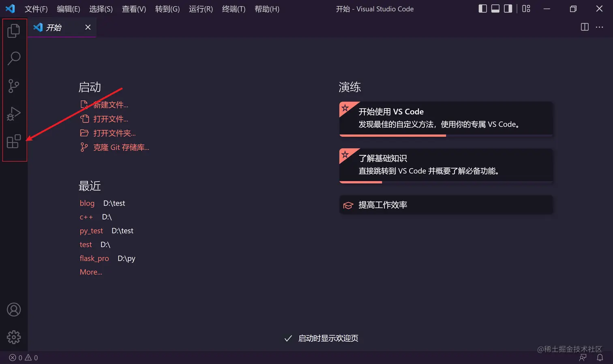Image resolution: width=613 pixels, height=364 pixels.
Task: Click errors and warnings status bar entry
Action: pos(24,358)
